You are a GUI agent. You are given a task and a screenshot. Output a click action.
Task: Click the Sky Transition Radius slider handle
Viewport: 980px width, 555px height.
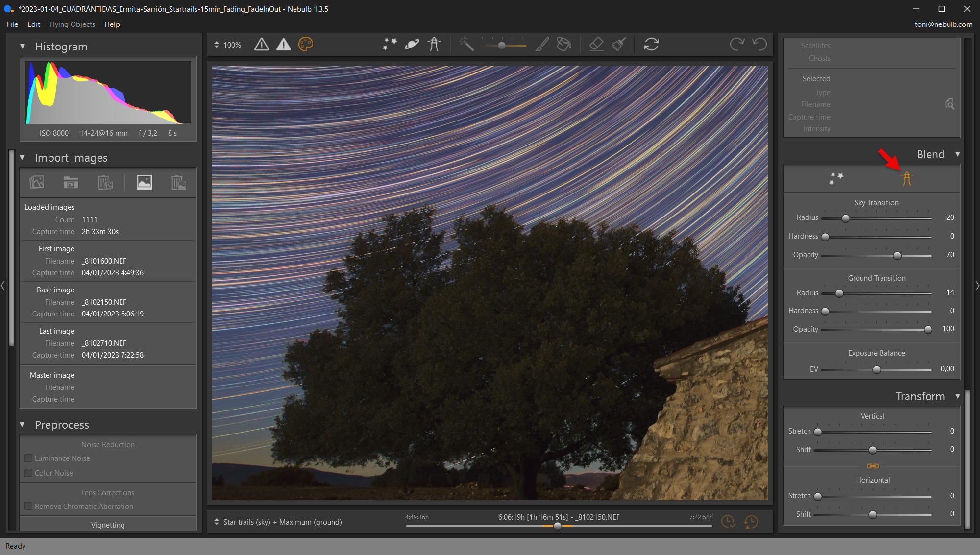tap(846, 218)
